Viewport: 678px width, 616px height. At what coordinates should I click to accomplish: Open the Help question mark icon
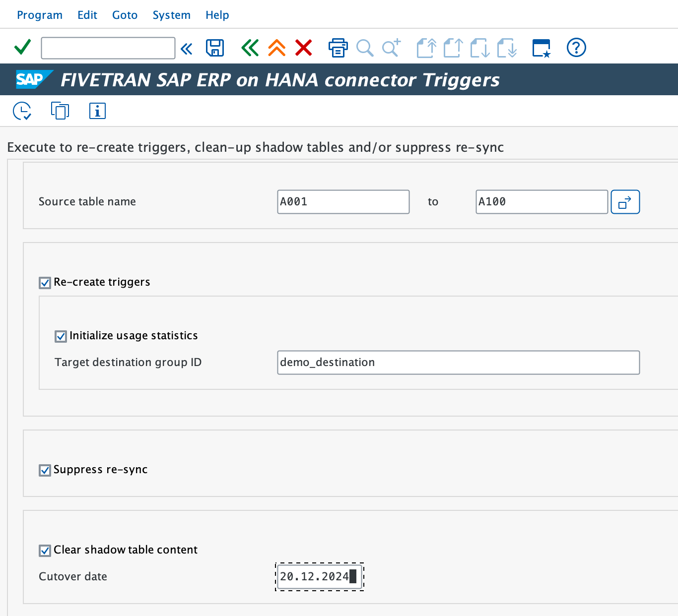click(576, 48)
